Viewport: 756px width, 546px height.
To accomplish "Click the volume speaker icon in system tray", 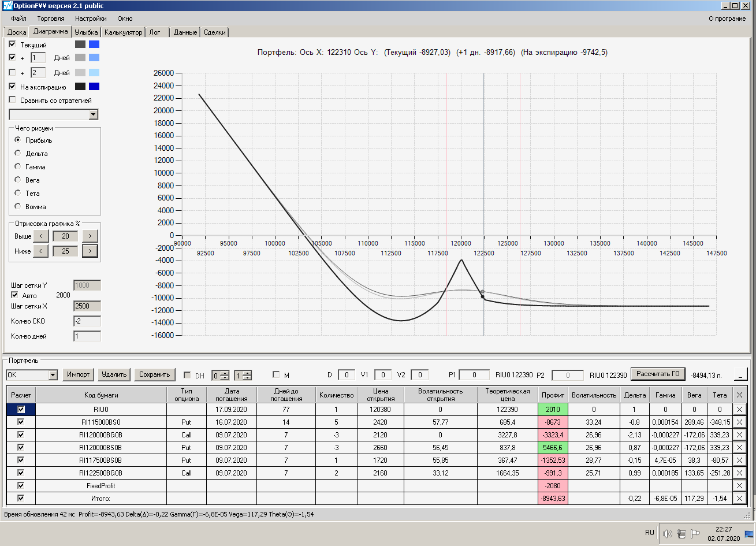I will click(x=666, y=534).
